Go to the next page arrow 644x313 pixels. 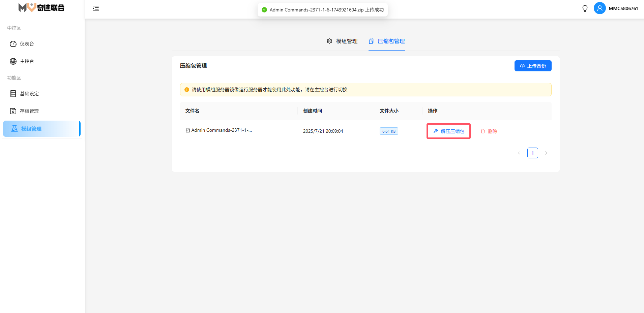[546, 153]
